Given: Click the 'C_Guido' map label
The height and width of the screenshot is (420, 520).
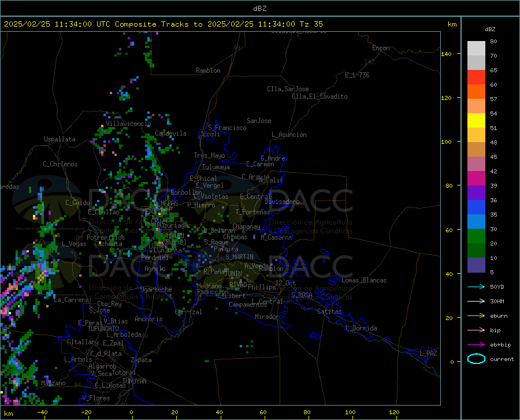Looking at the screenshot, I should tap(77, 203).
